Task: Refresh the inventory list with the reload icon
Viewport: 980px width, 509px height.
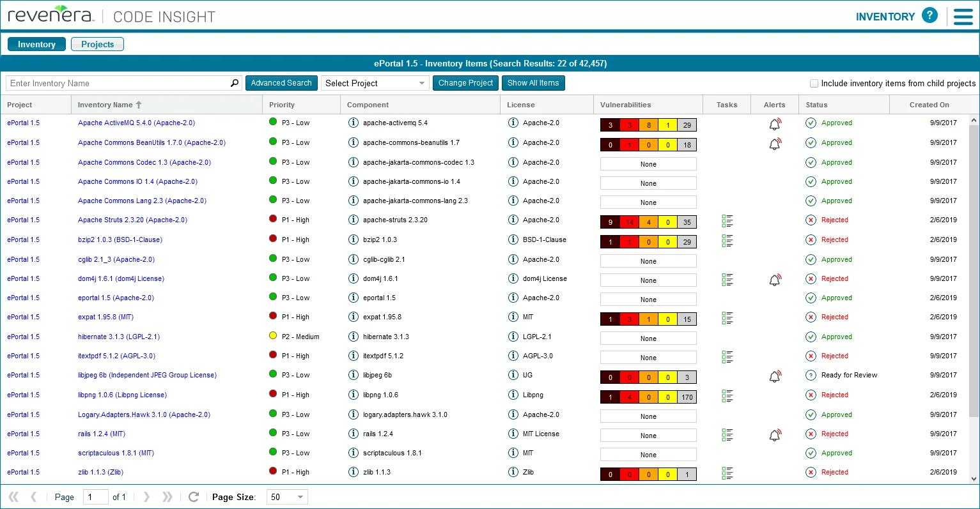Action: [x=194, y=496]
